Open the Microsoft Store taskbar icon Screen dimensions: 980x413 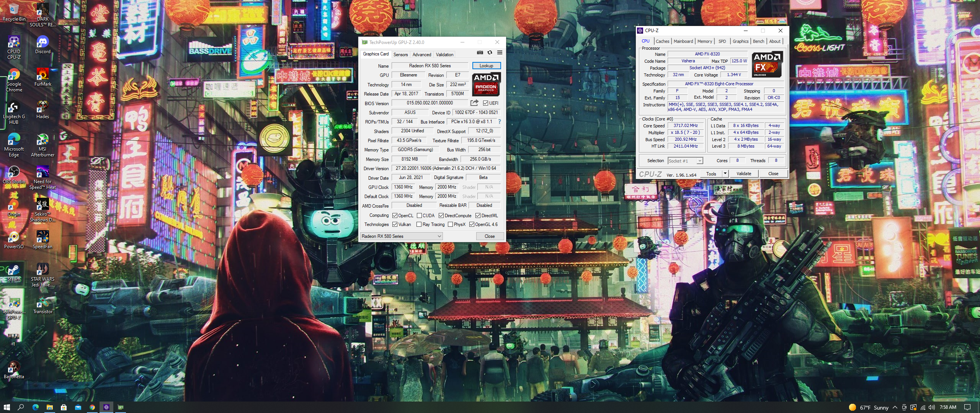tap(64, 407)
